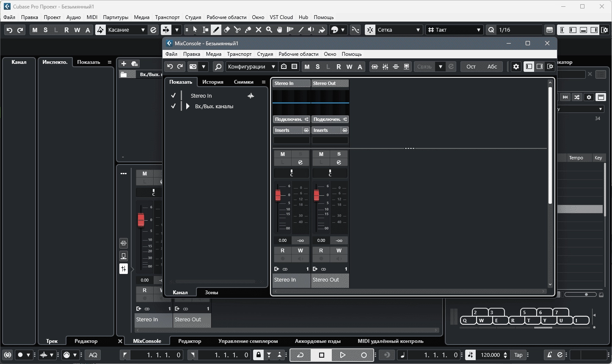
Task: Click the Tap tempo button
Action: [518, 355]
